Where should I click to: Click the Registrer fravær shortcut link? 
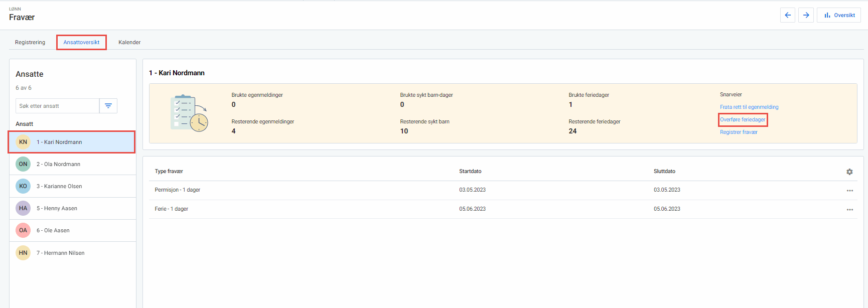click(739, 132)
